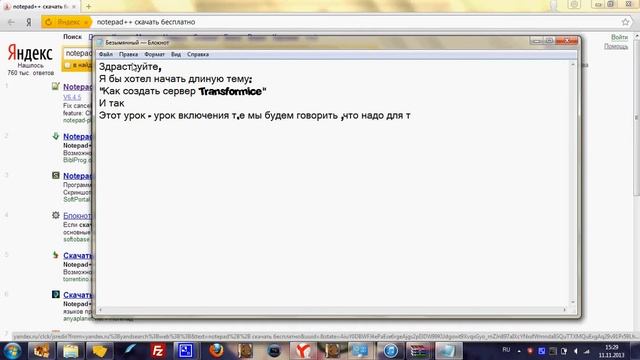640x360 pixels.
Task: Click the Notepad++ favicon of first result
Action: (56, 86)
